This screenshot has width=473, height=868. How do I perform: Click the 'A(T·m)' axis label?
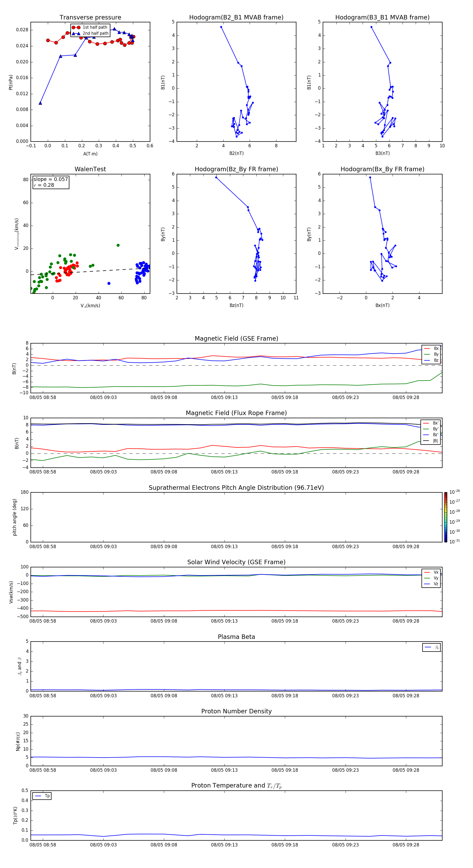coord(90,154)
